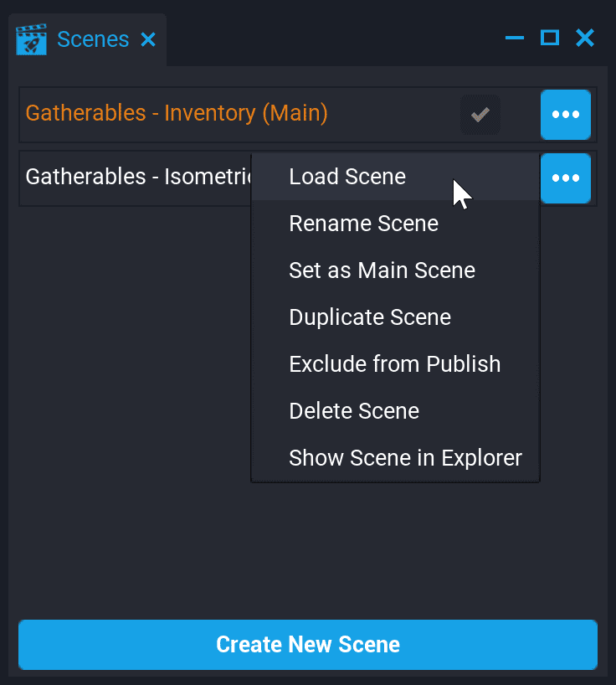The width and height of the screenshot is (616, 685).
Task: Click Set as Main Scene
Action: pyautogui.click(x=382, y=270)
